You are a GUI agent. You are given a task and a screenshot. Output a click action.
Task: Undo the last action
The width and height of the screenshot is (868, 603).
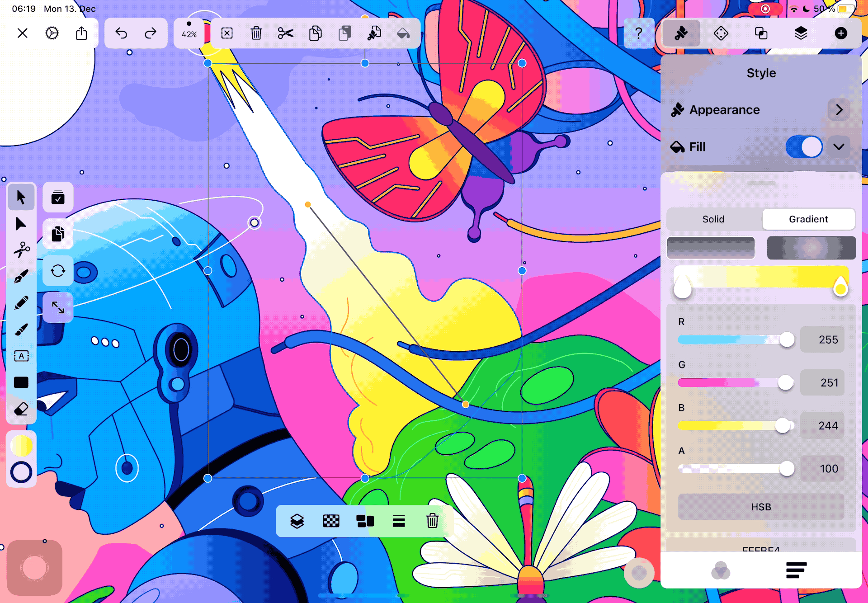pyautogui.click(x=121, y=33)
